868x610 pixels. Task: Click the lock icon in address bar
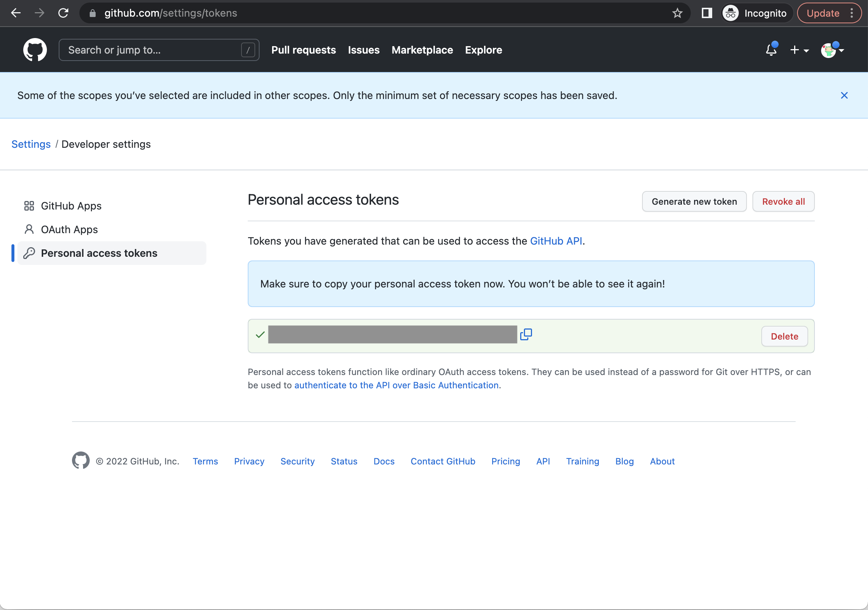92,13
